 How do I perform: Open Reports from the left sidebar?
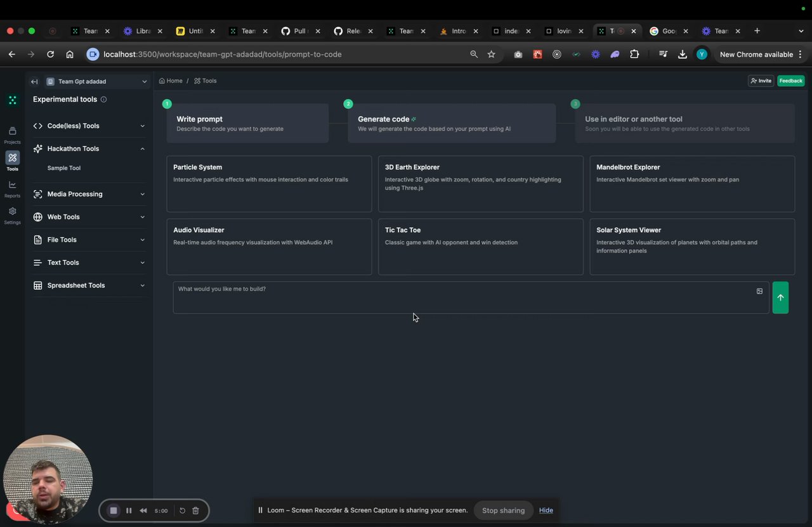click(12, 188)
